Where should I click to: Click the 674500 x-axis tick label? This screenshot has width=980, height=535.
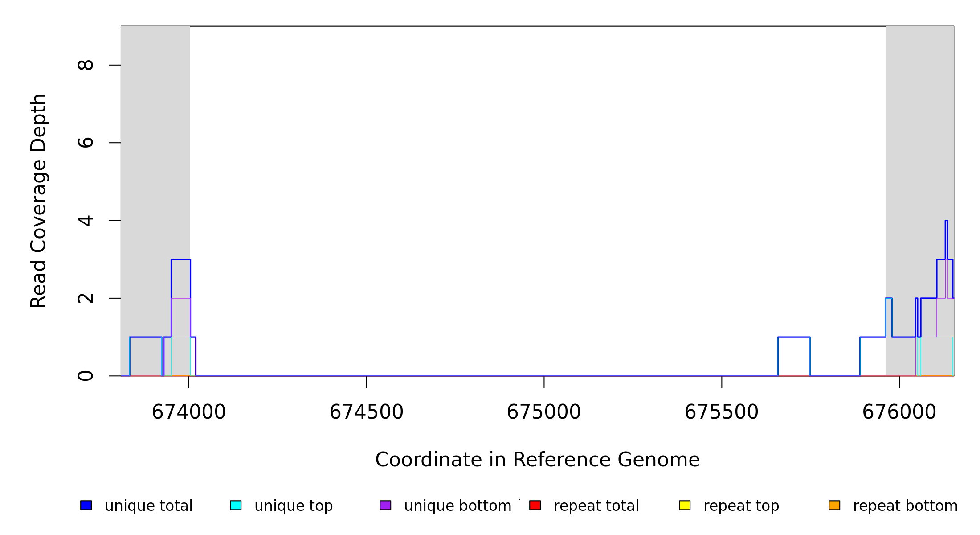(x=366, y=412)
